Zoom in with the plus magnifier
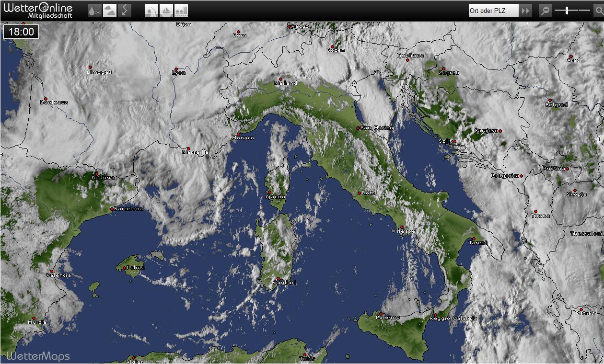Image resolution: width=604 pixels, height=364 pixels. 599,11
